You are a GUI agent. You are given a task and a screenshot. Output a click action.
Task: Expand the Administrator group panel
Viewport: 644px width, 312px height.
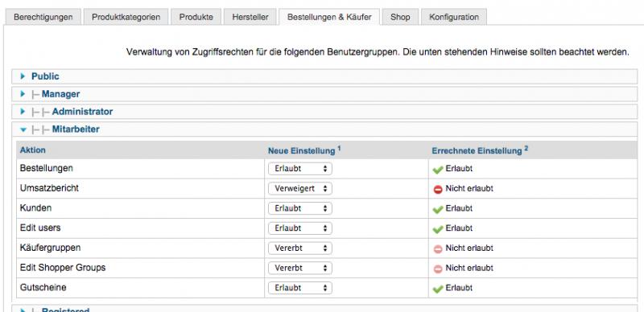click(x=324, y=112)
